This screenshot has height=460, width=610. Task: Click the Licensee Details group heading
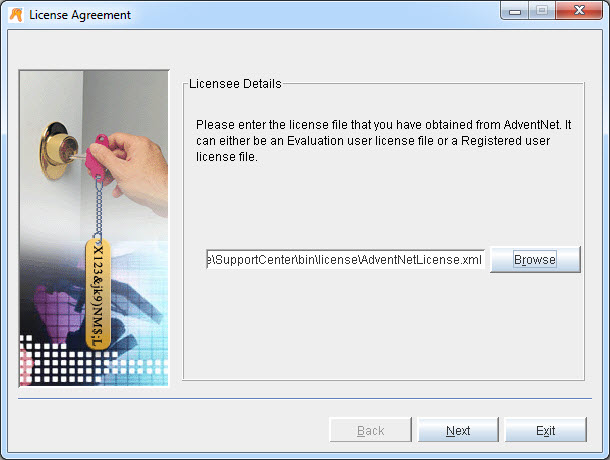pos(235,84)
